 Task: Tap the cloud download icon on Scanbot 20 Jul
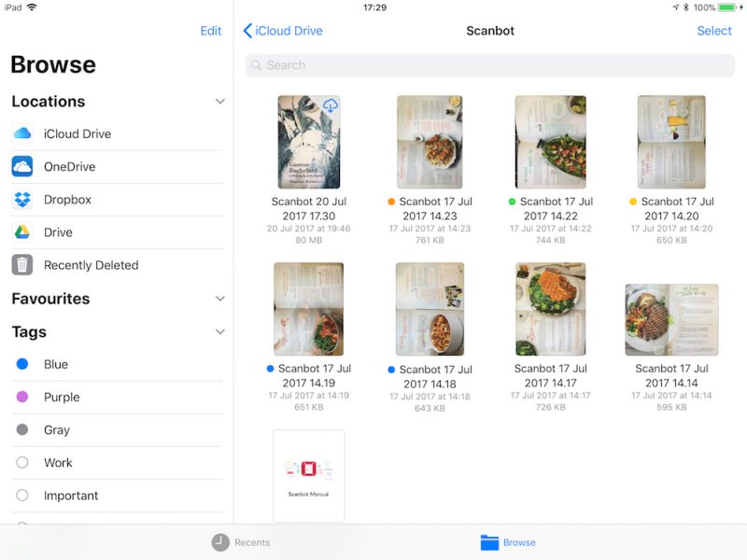point(331,105)
